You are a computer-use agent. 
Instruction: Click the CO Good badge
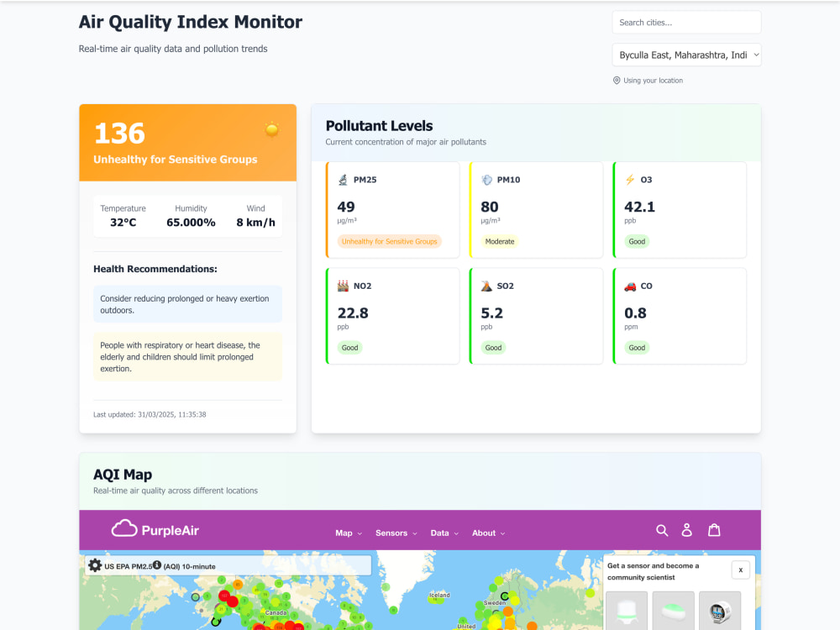(637, 348)
